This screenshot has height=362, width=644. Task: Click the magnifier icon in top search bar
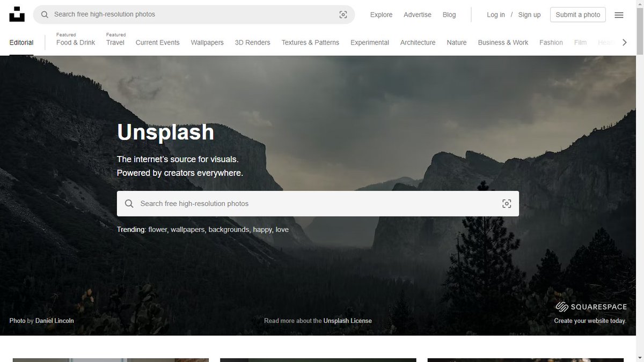point(45,14)
